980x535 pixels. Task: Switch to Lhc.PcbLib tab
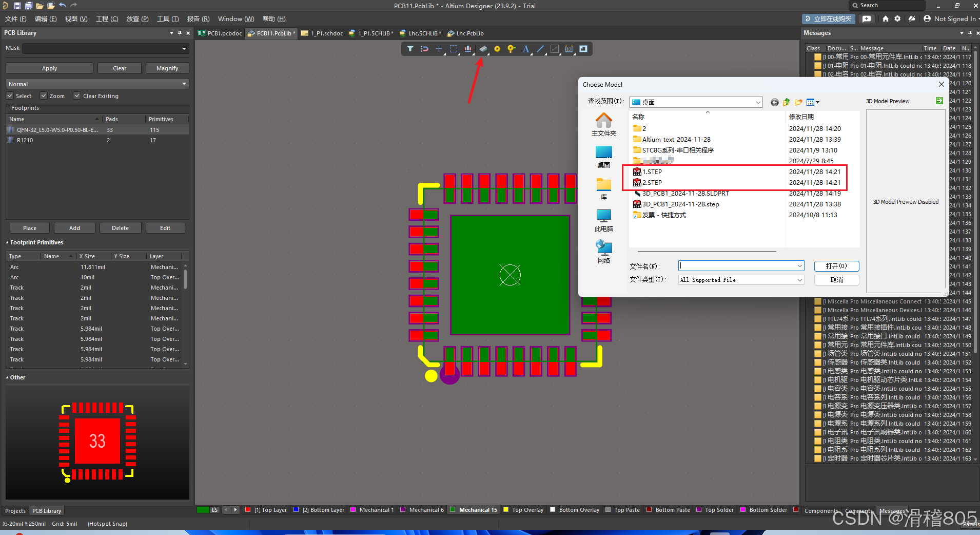pos(465,33)
